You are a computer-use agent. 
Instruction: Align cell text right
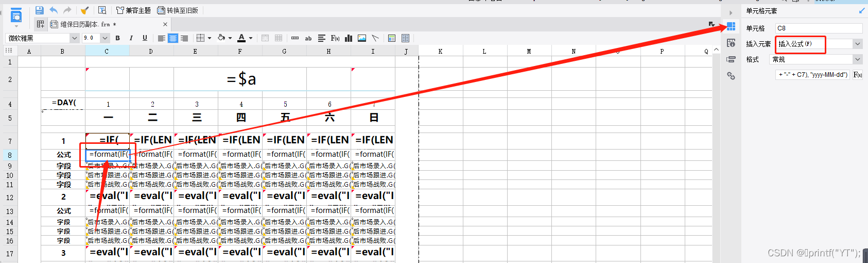[184, 38]
